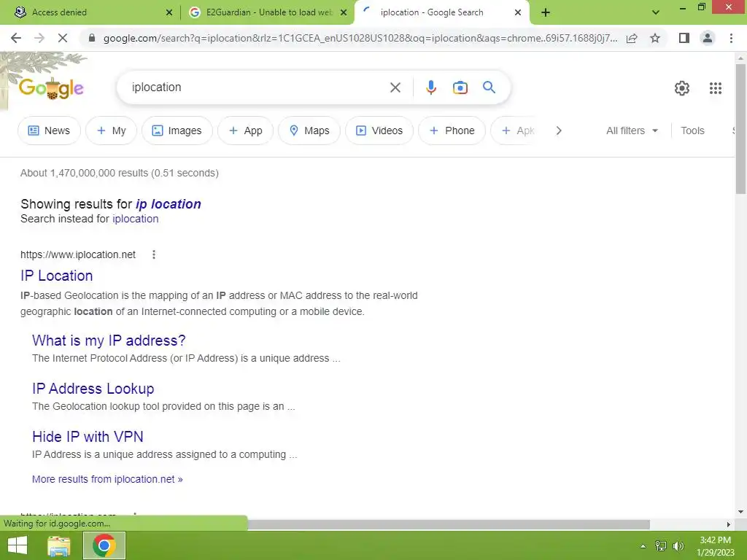This screenshot has height=560, width=747.
Task: Close the iplocation search tab
Action: click(x=518, y=13)
